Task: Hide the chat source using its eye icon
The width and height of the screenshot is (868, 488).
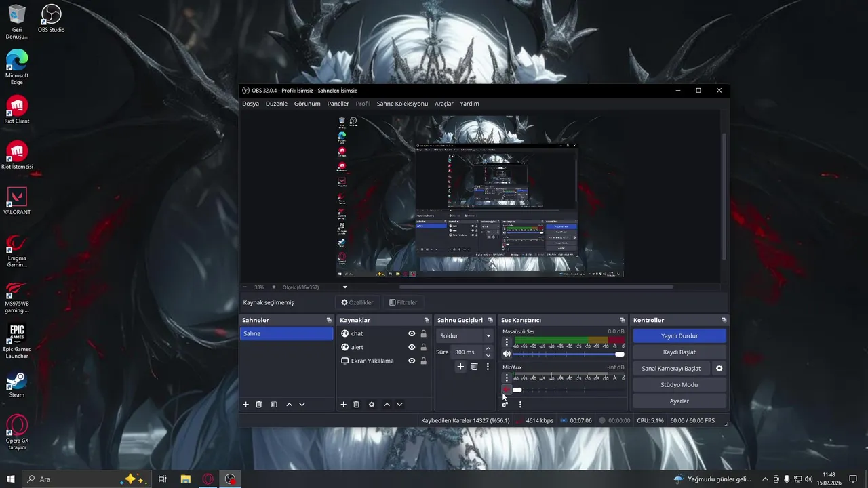Action: [x=412, y=333]
